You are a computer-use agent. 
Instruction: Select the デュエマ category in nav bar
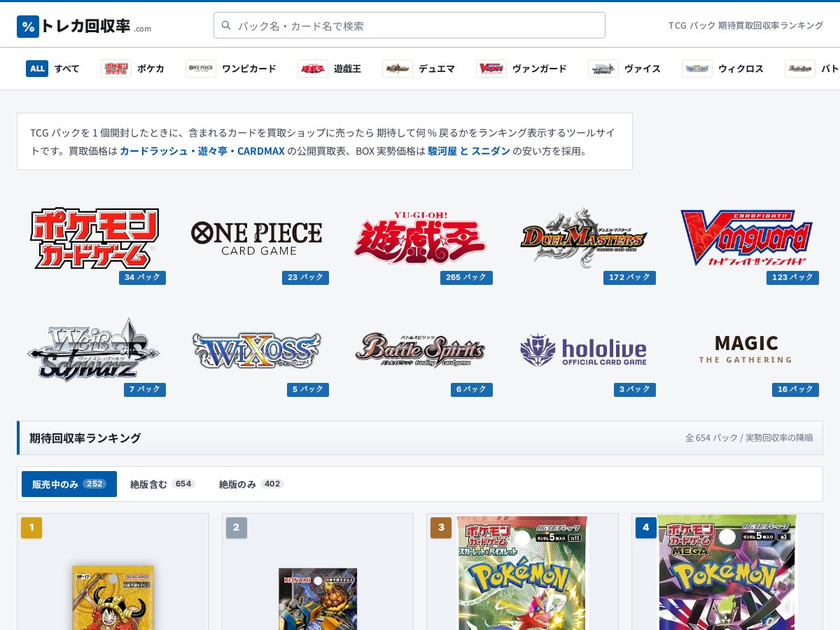tap(419, 69)
